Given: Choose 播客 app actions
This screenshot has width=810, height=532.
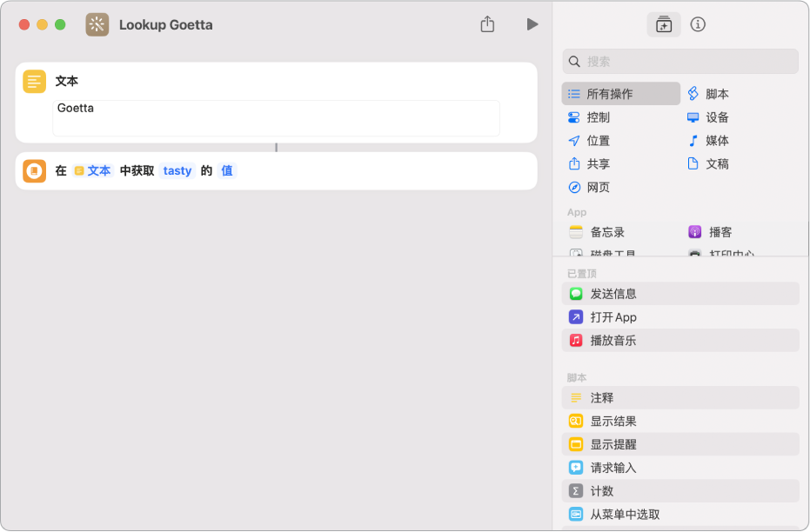Looking at the screenshot, I should [710, 232].
